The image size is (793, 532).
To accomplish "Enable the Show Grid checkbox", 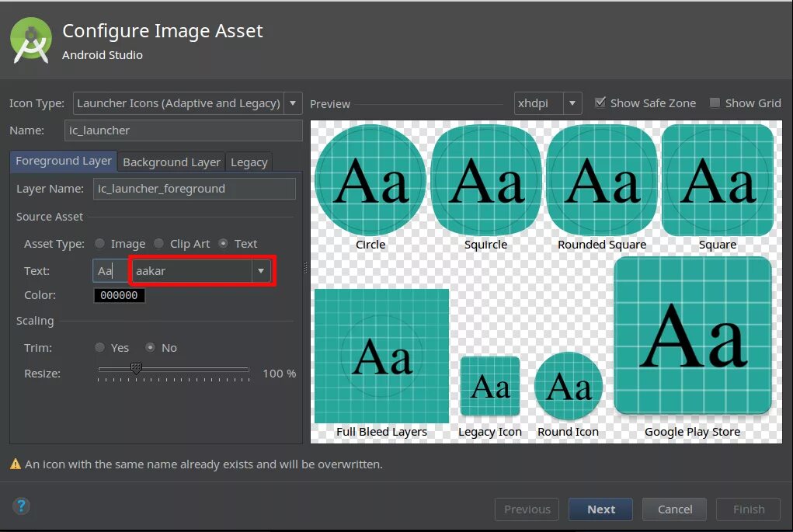I will click(x=715, y=103).
